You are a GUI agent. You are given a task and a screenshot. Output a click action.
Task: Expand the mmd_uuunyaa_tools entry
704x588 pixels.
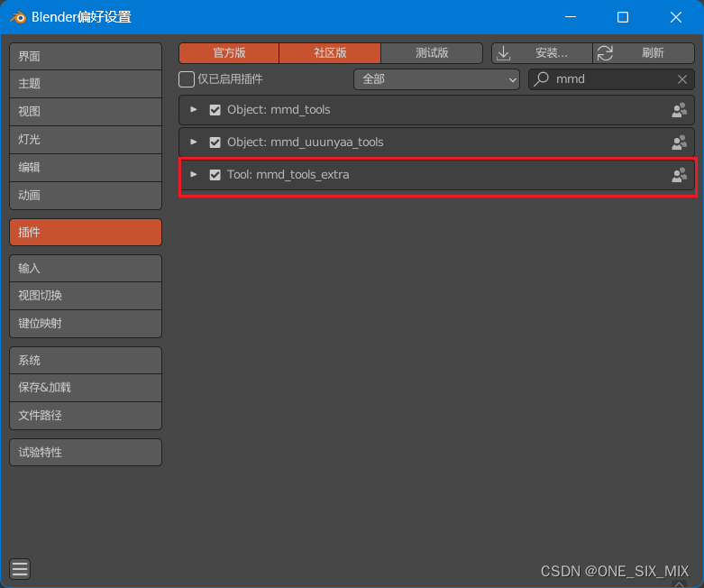tap(194, 142)
